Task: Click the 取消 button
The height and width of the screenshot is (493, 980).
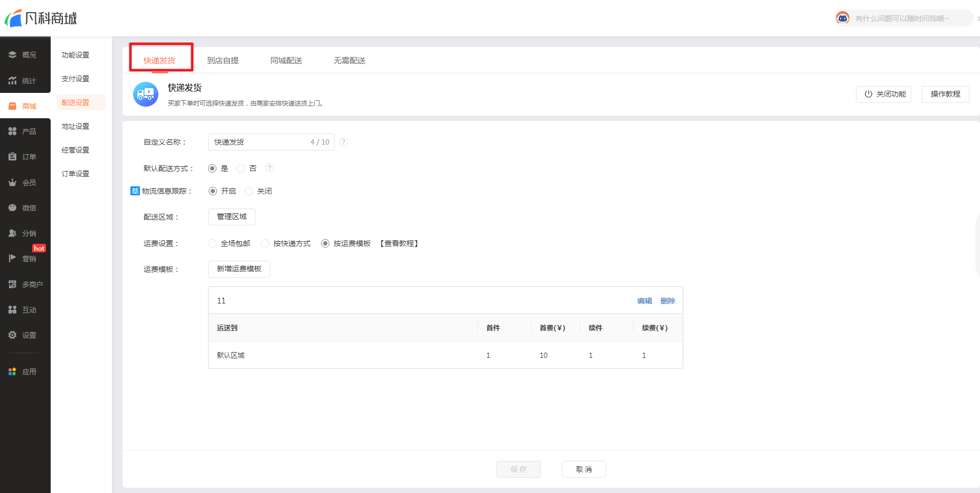Action: (584, 469)
